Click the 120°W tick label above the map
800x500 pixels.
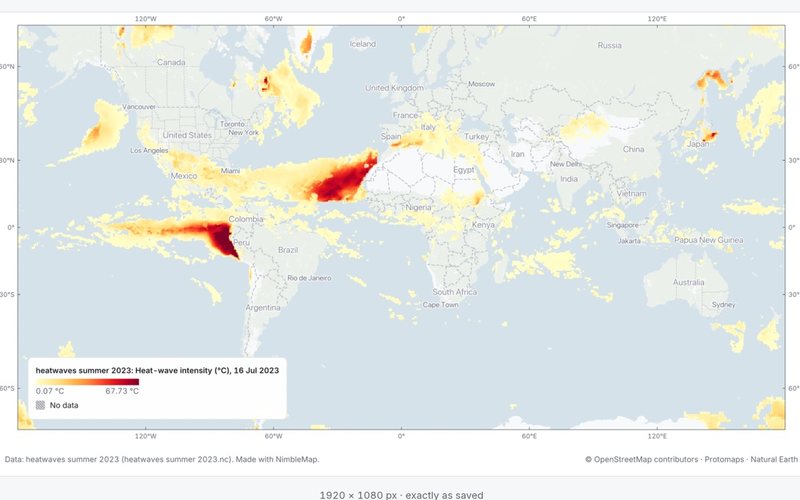[145, 19]
